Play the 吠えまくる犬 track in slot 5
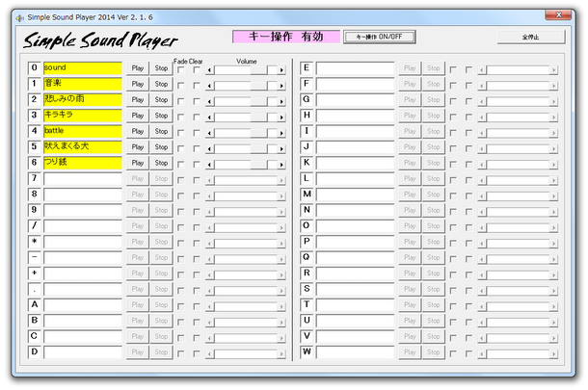Viewport: 588px width, 390px height. [138, 147]
